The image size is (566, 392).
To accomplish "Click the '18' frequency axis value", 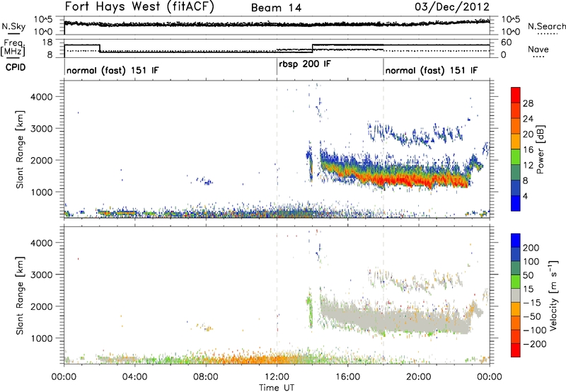I will click(x=47, y=42).
